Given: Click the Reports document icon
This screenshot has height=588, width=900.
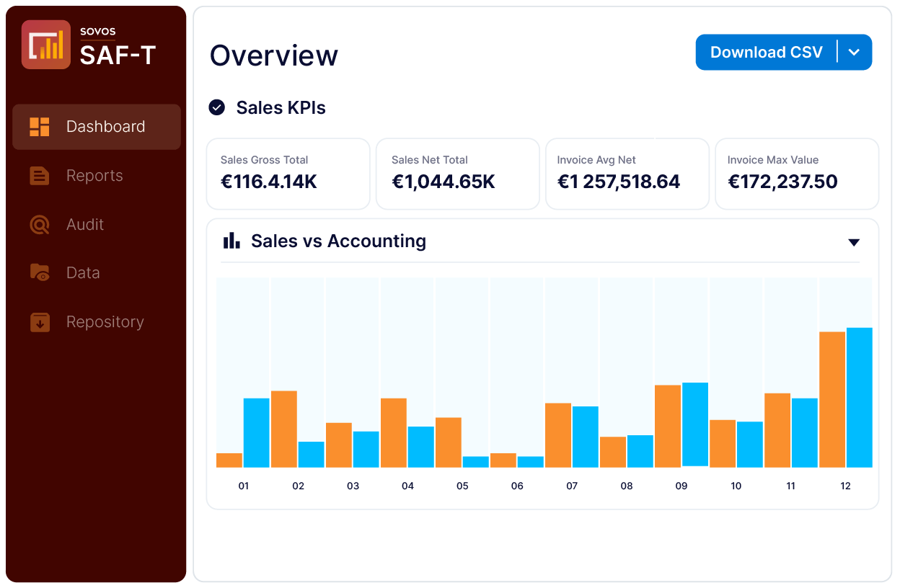Looking at the screenshot, I should 40,176.
